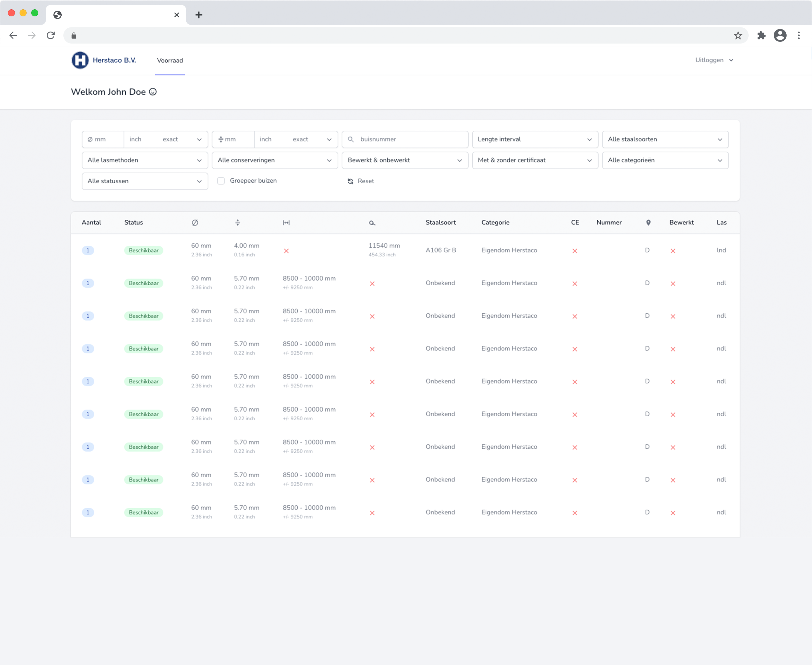Click the location pin column header icon
The height and width of the screenshot is (665, 812).
648,222
